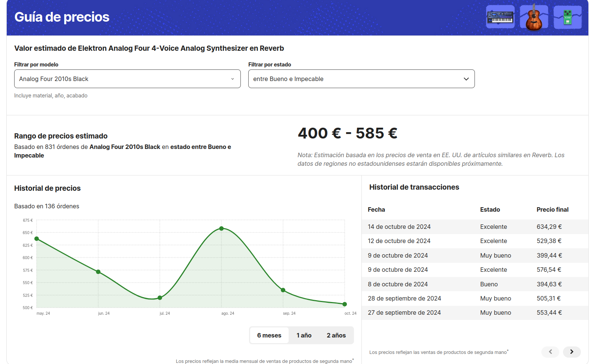Click chevron arrow on condition filter

coord(466,79)
